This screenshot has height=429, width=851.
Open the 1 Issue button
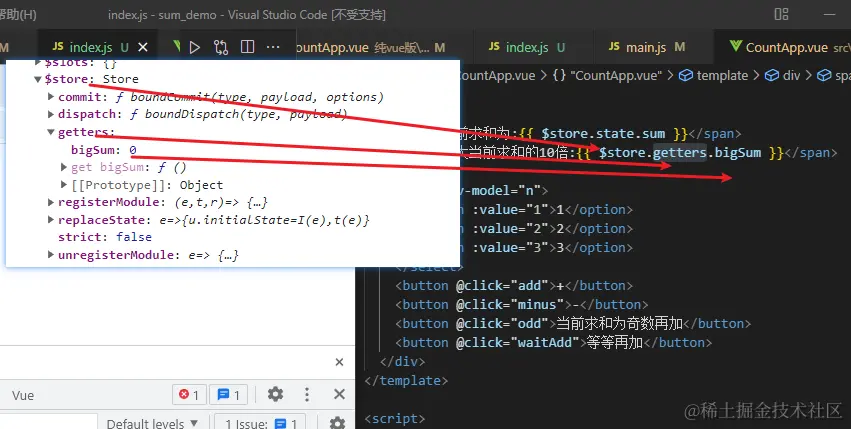click(260, 423)
